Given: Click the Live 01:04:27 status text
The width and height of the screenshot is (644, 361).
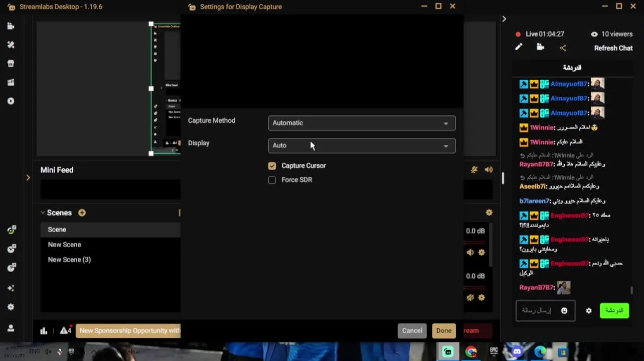Looking at the screenshot, I should (545, 34).
